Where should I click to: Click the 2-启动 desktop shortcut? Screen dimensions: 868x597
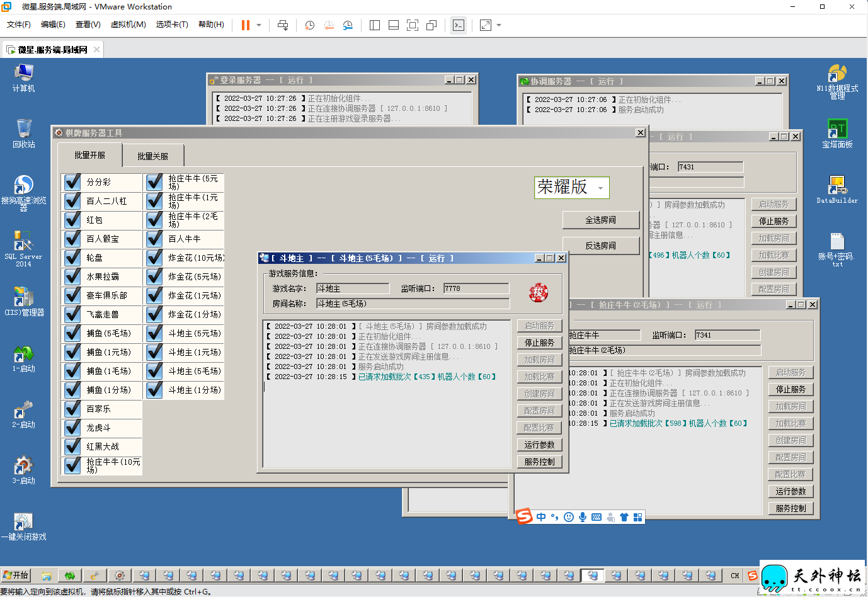(x=23, y=414)
